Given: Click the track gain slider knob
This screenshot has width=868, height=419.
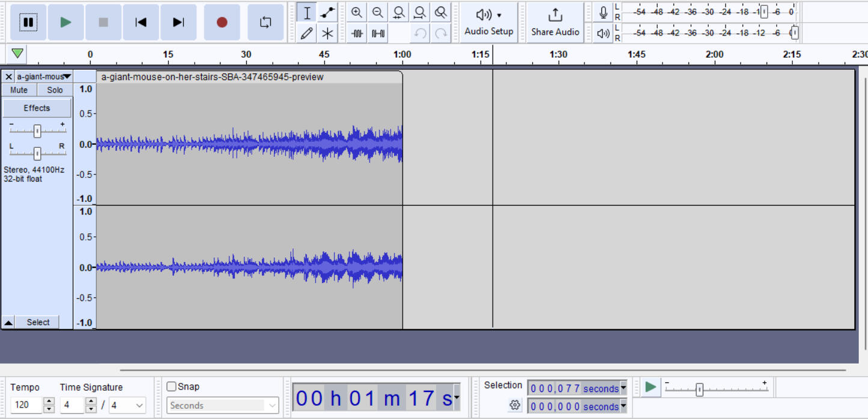Looking at the screenshot, I should coord(37,131).
